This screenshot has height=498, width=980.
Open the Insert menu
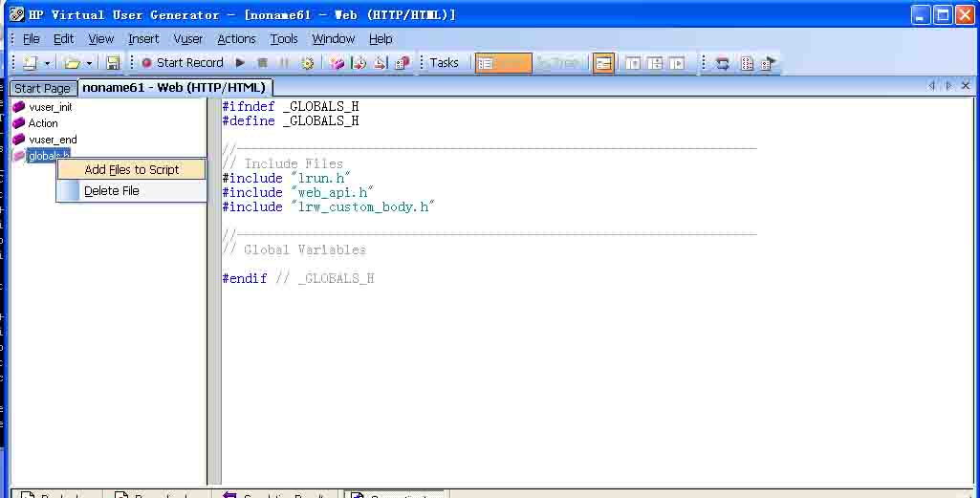pos(143,39)
